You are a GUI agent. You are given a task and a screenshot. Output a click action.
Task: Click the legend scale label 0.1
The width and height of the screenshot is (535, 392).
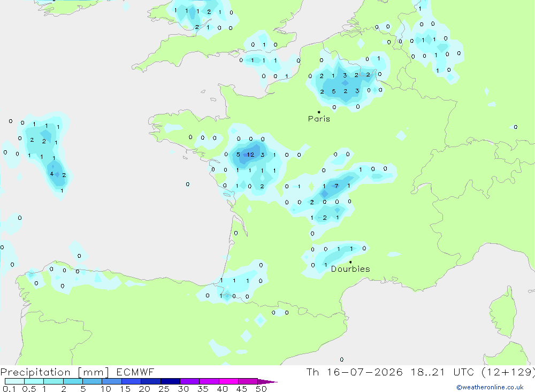[9, 389]
